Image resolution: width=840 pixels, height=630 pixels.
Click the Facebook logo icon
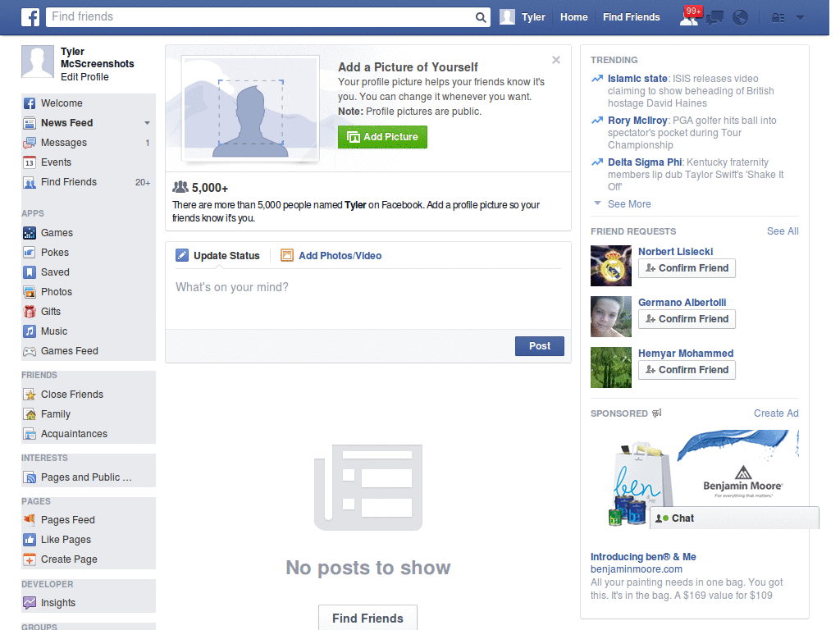[x=30, y=17]
